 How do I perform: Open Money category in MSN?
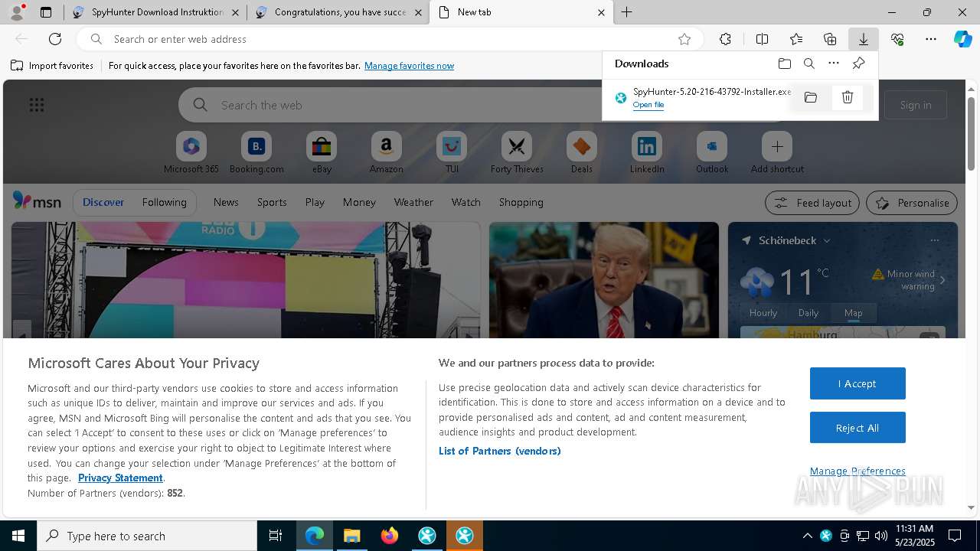tap(359, 202)
